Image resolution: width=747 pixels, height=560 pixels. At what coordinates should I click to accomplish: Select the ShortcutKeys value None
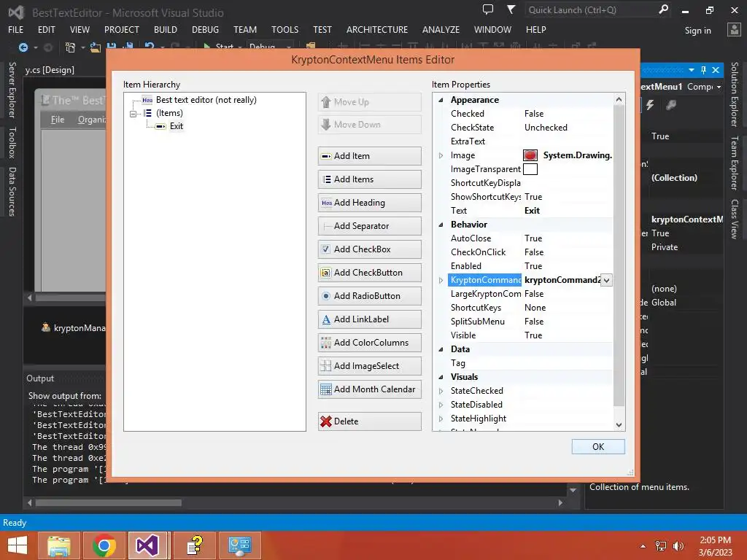[535, 308]
